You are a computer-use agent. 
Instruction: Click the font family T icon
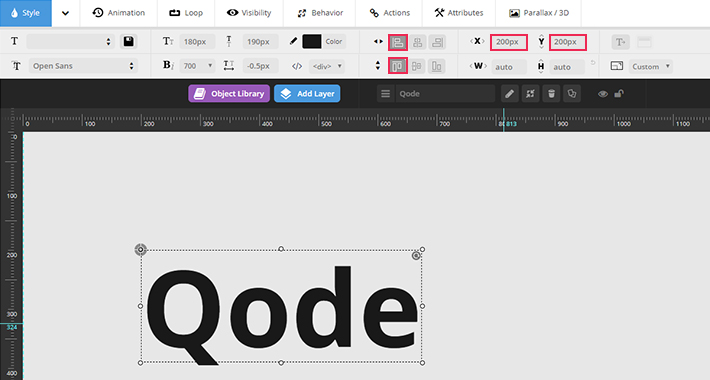(16, 66)
